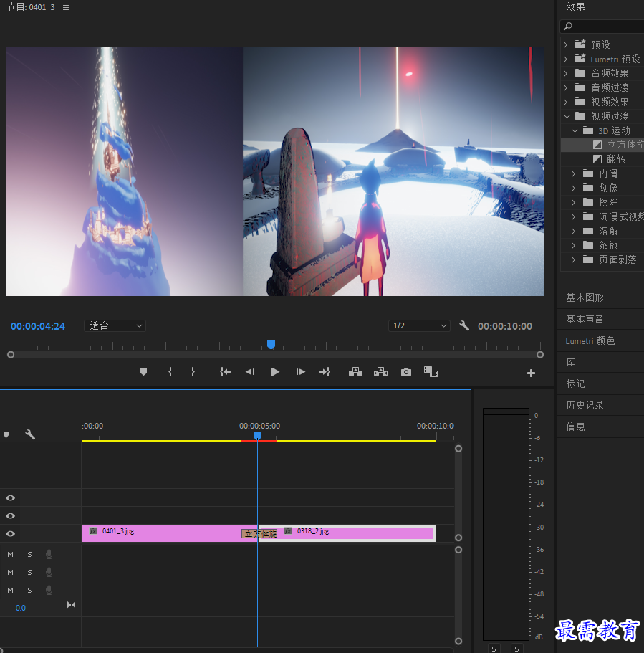Play the sequence
This screenshot has height=653, width=644.
point(275,372)
